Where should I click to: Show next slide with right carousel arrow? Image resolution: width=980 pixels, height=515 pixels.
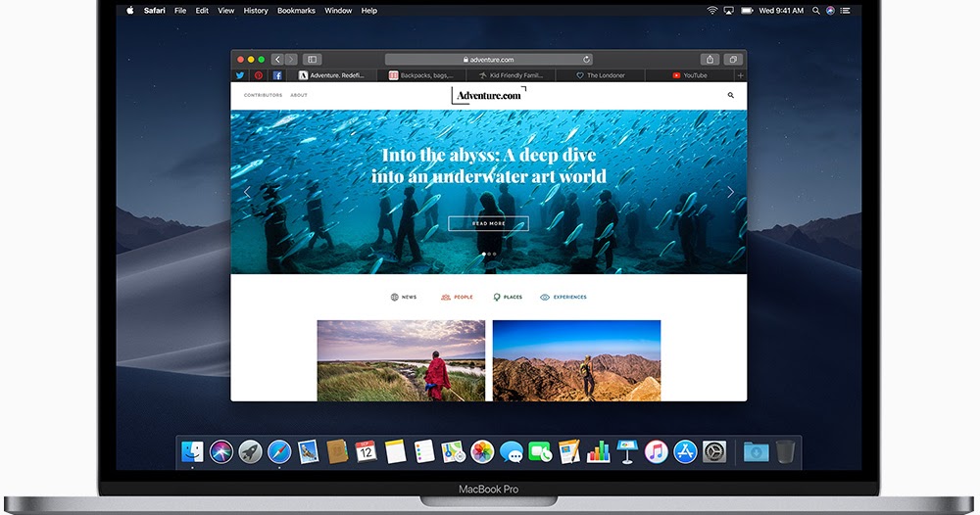pyautogui.click(x=730, y=192)
